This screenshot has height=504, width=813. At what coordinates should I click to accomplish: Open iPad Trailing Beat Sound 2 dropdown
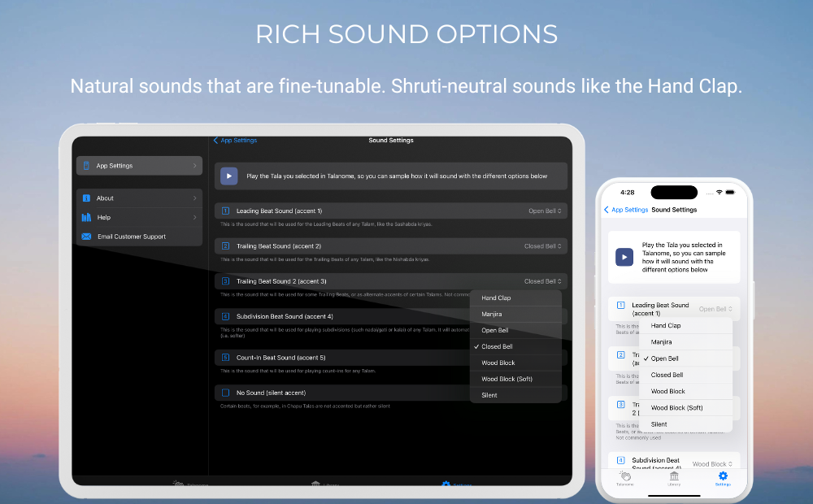(x=543, y=281)
